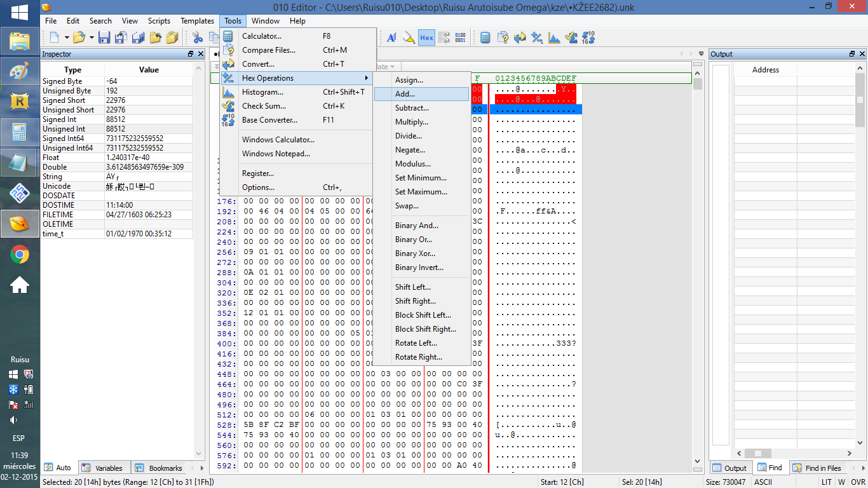The image size is (868, 488).
Task: Click the binary 0100 view icon
Action: click(460, 37)
